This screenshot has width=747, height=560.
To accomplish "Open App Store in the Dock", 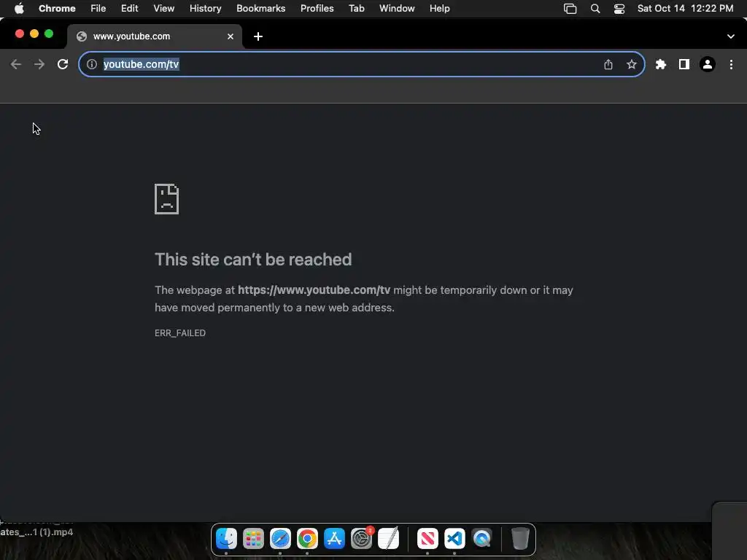I will [334, 539].
